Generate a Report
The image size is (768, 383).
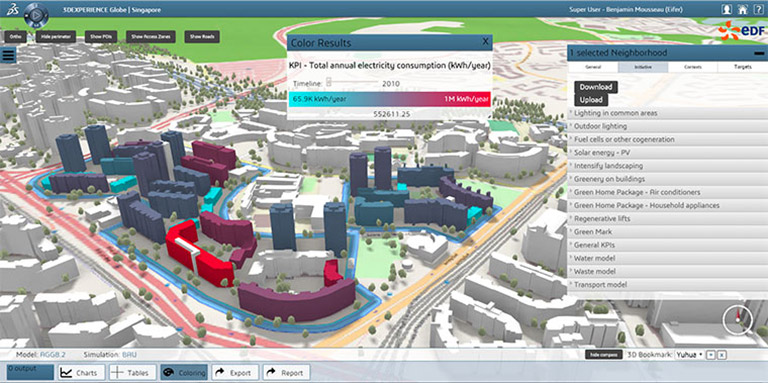click(286, 373)
